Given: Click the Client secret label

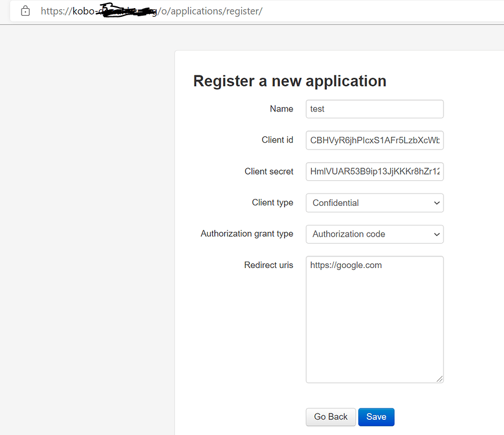Looking at the screenshot, I should pos(269,172).
